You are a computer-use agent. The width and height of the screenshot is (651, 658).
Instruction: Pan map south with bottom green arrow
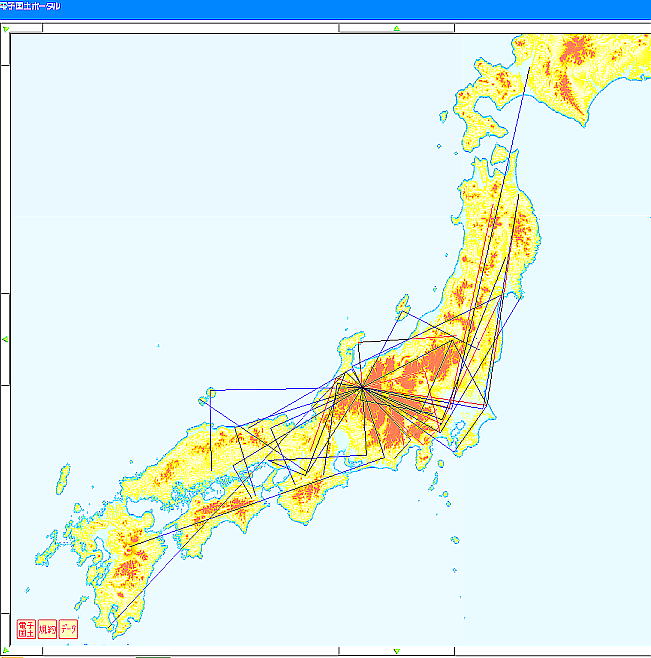[x=397, y=651]
